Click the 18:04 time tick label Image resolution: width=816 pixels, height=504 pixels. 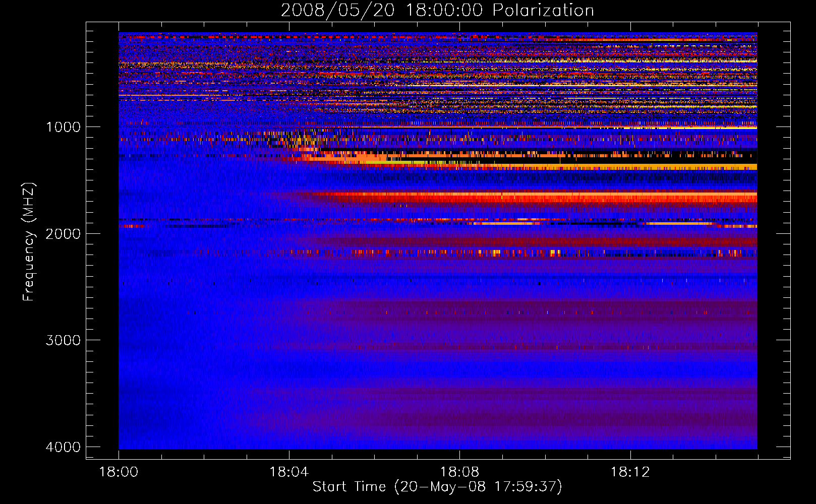[289, 472]
